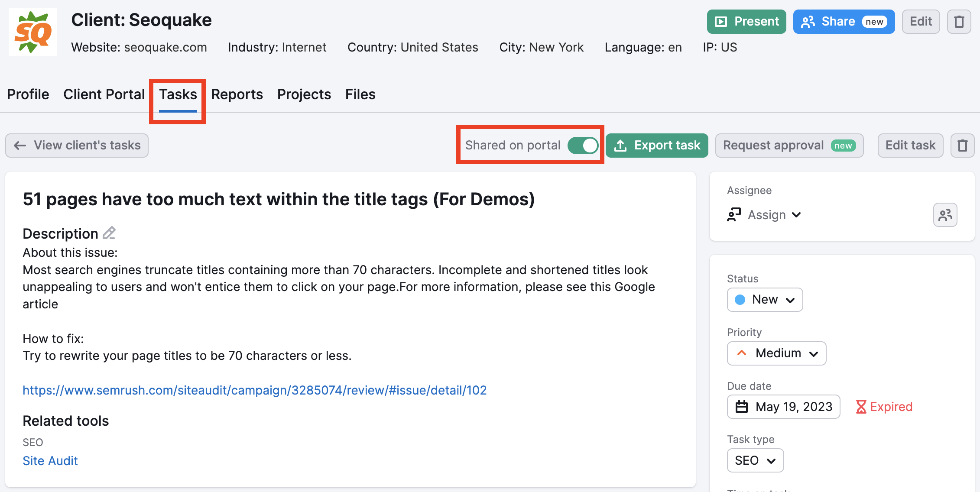Image resolution: width=980 pixels, height=492 pixels.
Task: Click 'Country: United States' text
Action: pos(413,47)
